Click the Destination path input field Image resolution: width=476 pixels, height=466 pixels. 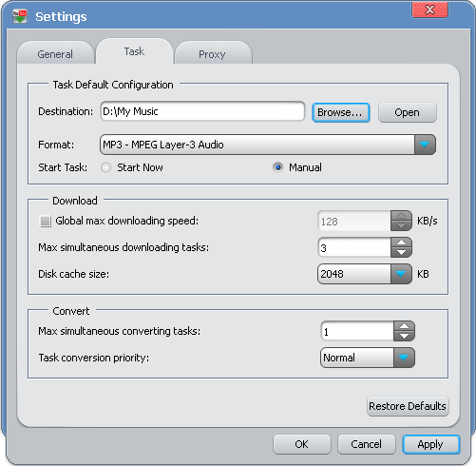click(202, 111)
